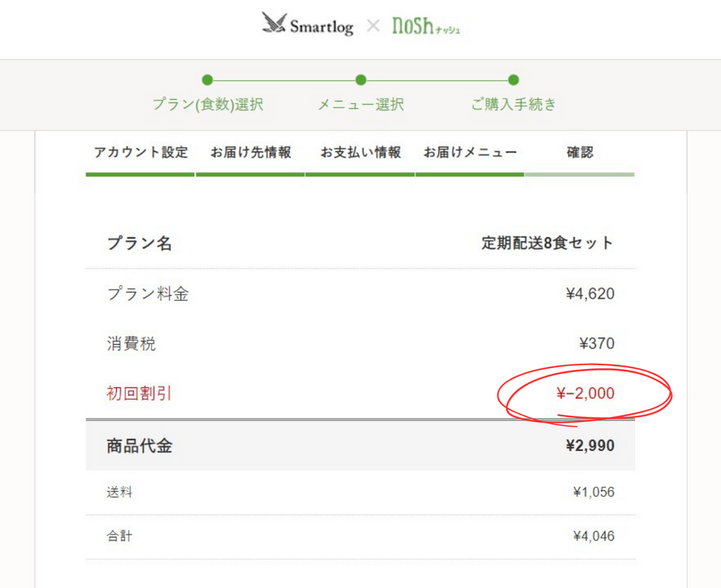Click the red circle around the discount amount
The width and height of the screenshot is (721, 588).
point(586,394)
